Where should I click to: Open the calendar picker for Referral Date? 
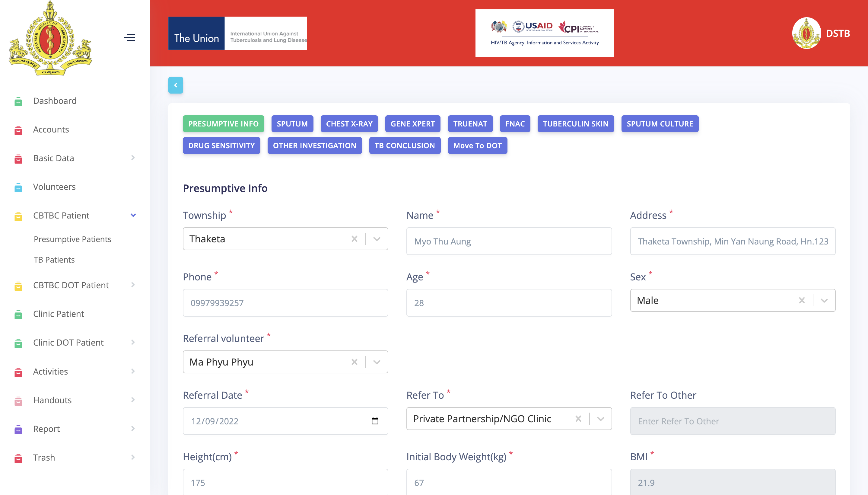[375, 421]
